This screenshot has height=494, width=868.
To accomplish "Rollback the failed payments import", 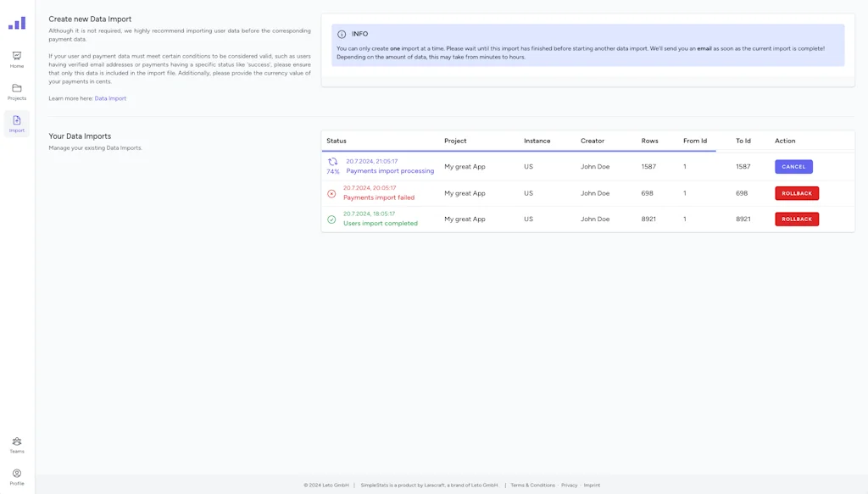I will coord(796,192).
